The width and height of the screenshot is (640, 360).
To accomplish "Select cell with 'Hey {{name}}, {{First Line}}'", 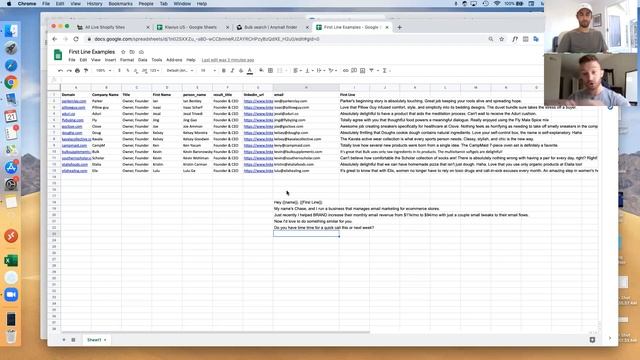I will pos(306,202).
